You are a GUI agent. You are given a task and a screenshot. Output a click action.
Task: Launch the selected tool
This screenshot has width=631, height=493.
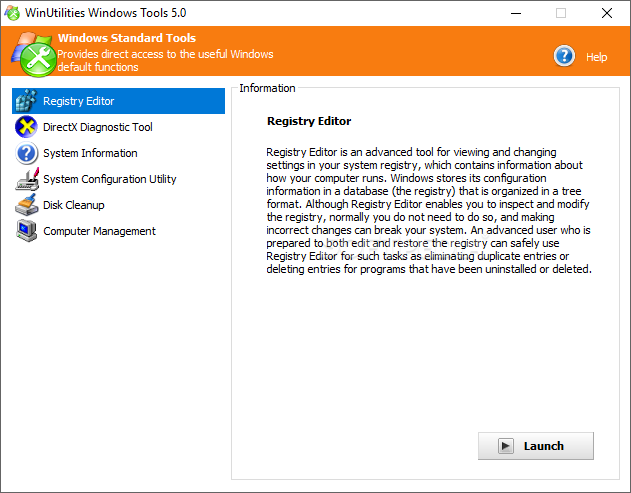536,446
